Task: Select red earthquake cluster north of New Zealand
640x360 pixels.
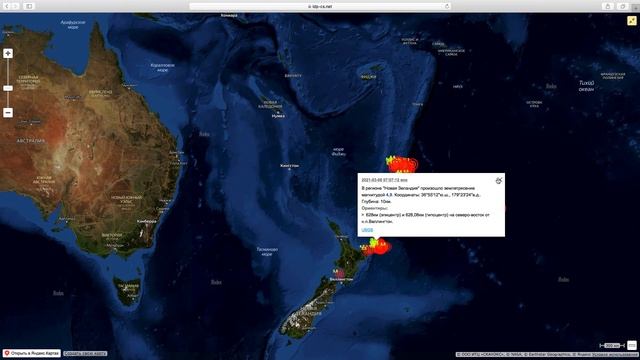Action: tap(403, 164)
